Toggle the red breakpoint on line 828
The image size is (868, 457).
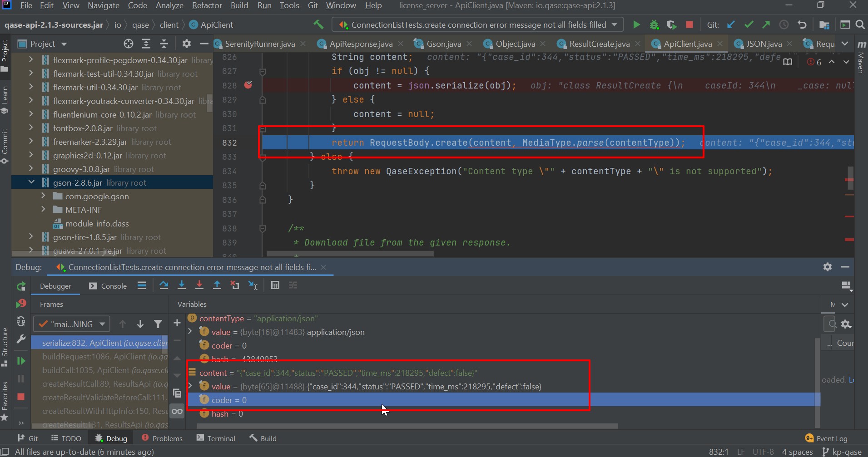coord(248,85)
